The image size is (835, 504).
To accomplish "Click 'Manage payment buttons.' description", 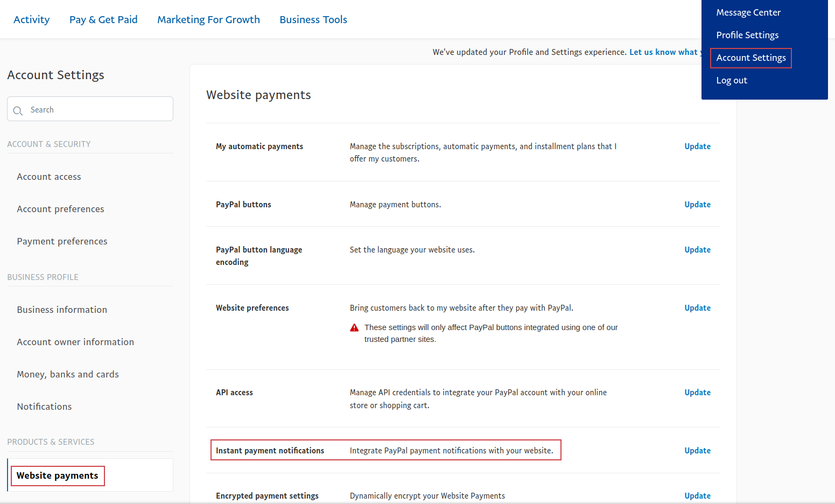I will click(x=395, y=205).
